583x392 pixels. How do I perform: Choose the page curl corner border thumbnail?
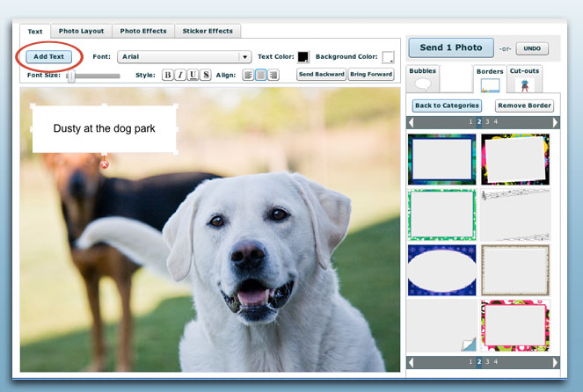point(441,326)
